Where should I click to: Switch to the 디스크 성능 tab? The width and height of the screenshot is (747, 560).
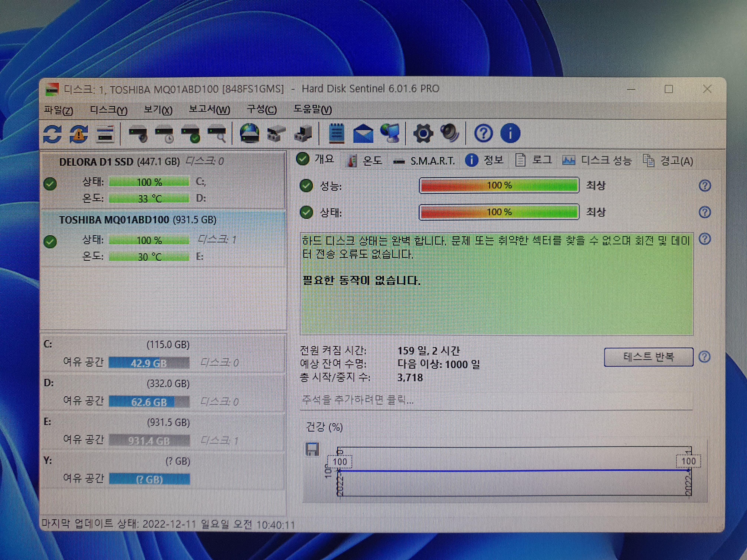(x=597, y=161)
